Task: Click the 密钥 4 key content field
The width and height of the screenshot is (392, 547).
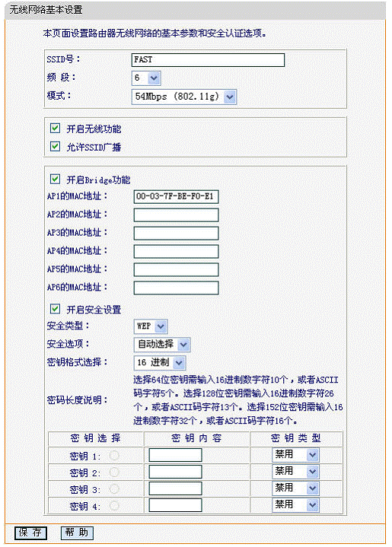Action: point(175,505)
